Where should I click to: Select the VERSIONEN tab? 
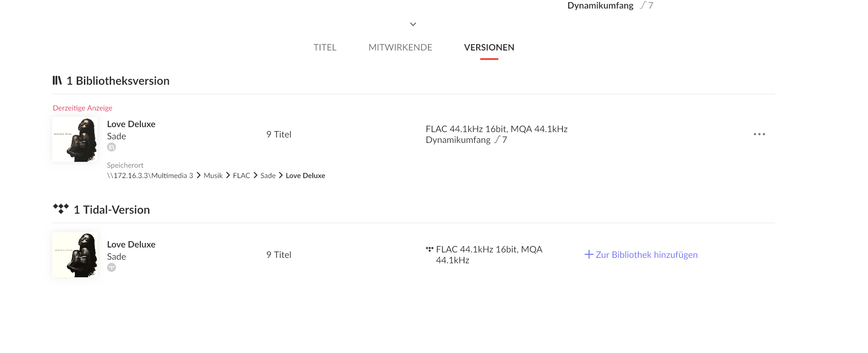(x=489, y=47)
